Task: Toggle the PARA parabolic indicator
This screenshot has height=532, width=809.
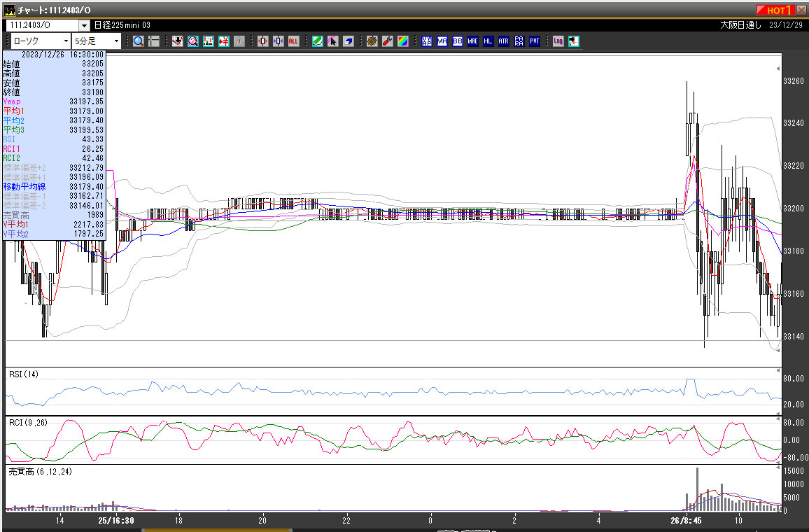Action: (519, 41)
